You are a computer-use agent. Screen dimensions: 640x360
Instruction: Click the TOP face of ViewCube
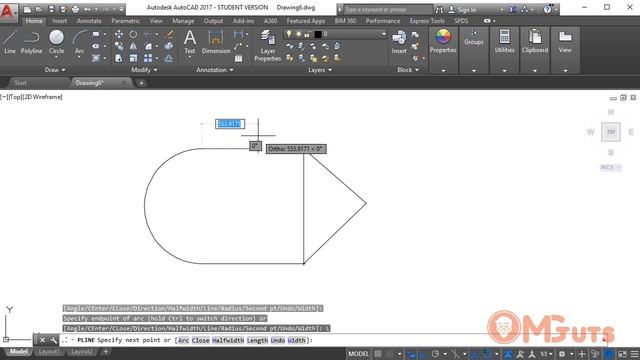point(611,132)
